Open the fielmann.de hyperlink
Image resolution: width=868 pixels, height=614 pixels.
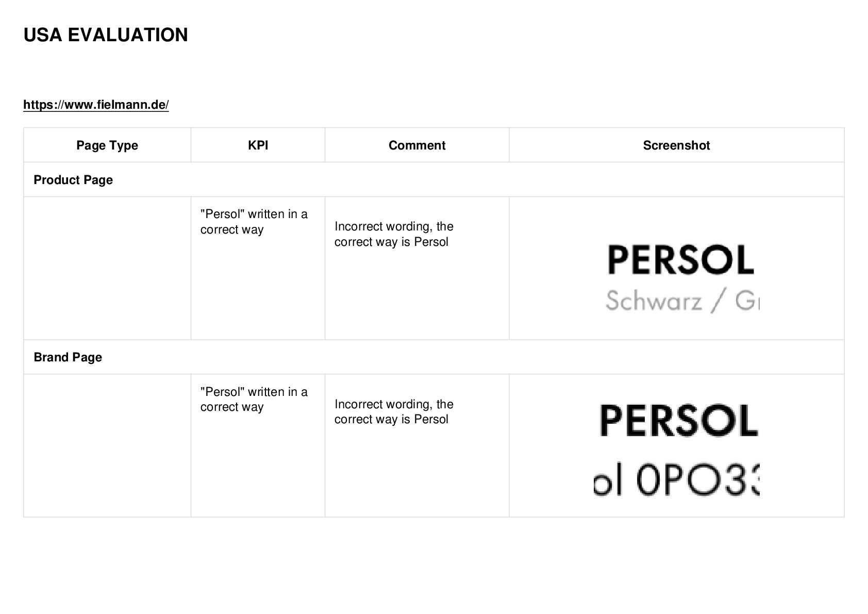click(x=96, y=105)
